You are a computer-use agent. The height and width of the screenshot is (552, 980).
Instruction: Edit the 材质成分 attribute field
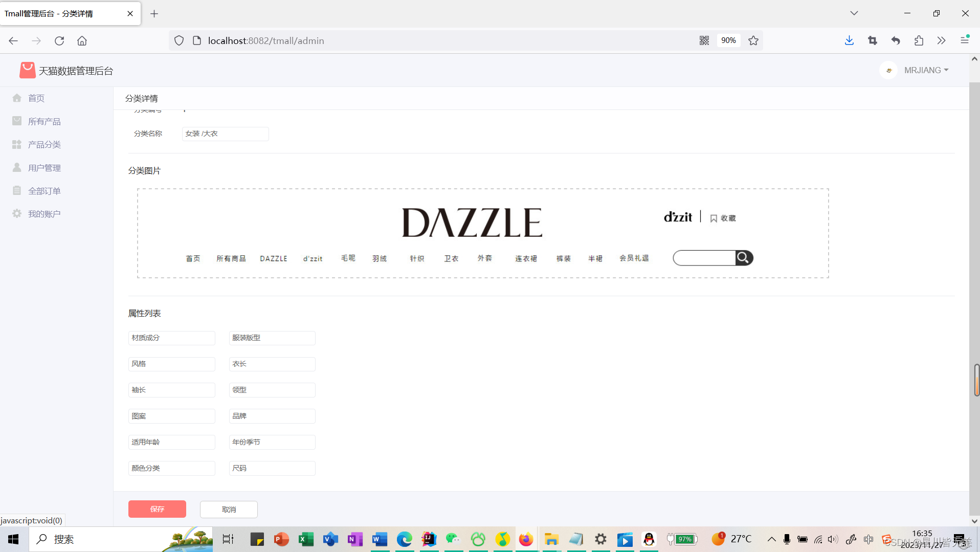tap(171, 338)
